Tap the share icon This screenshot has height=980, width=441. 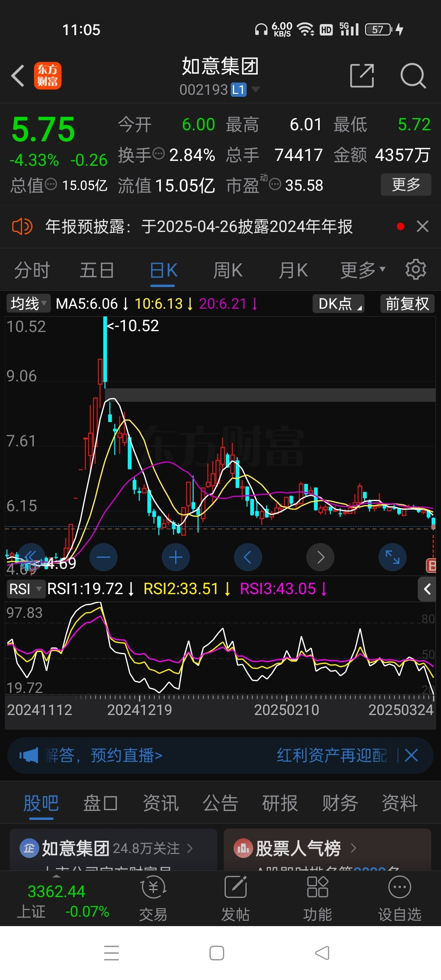point(362,76)
